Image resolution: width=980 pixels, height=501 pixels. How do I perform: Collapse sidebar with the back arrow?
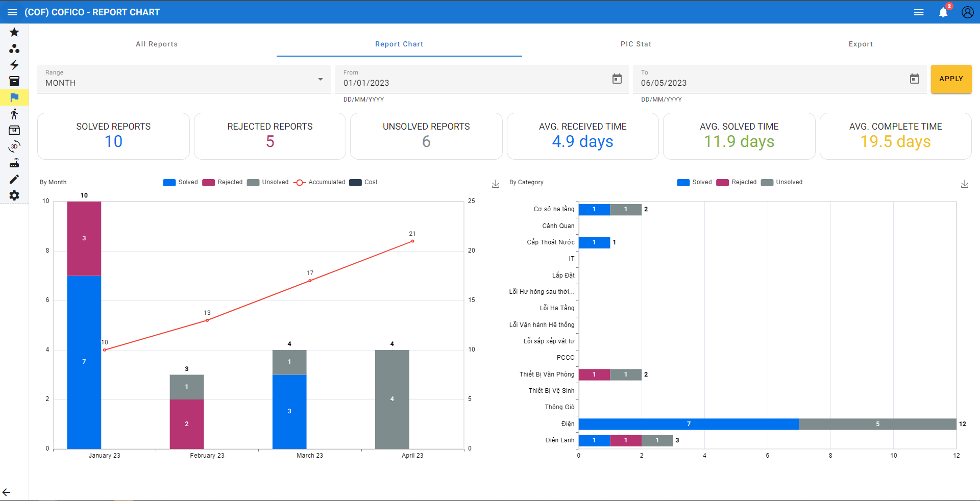point(7,492)
